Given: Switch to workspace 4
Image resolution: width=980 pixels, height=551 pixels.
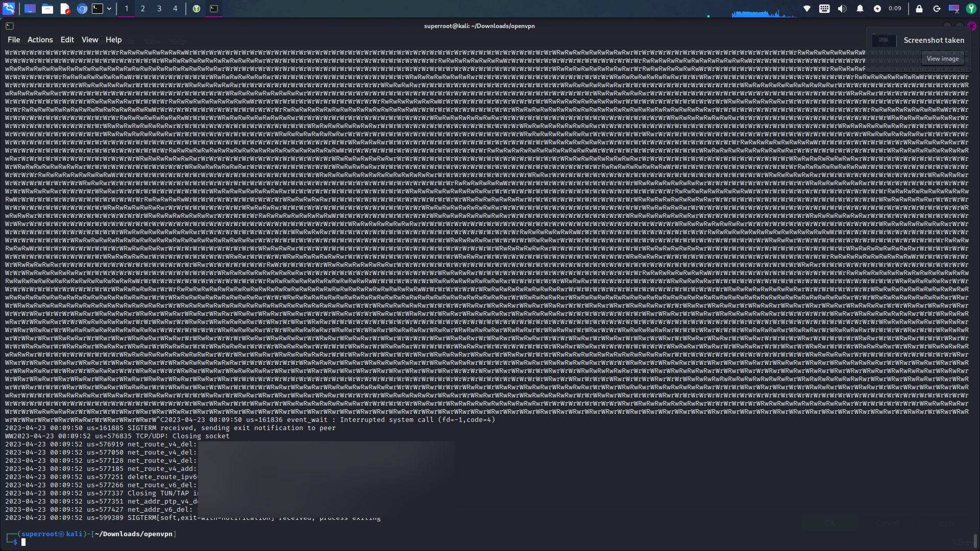Looking at the screenshot, I should [x=175, y=9].
